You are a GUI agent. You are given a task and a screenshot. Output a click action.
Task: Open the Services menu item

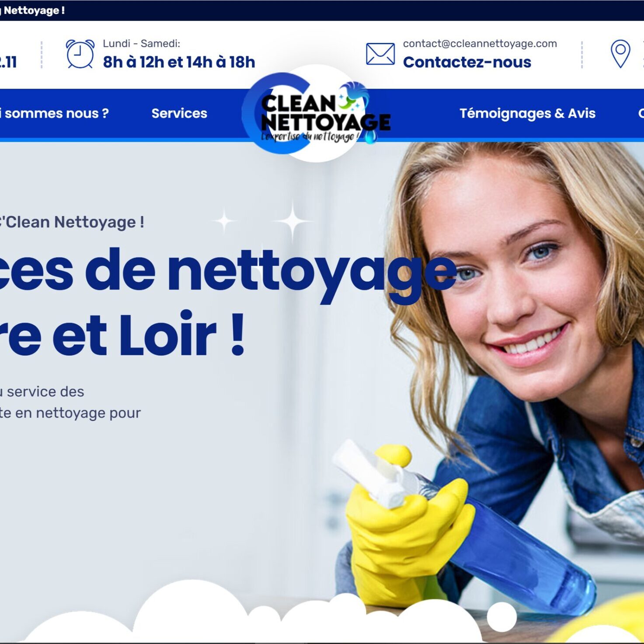point(179,113)
